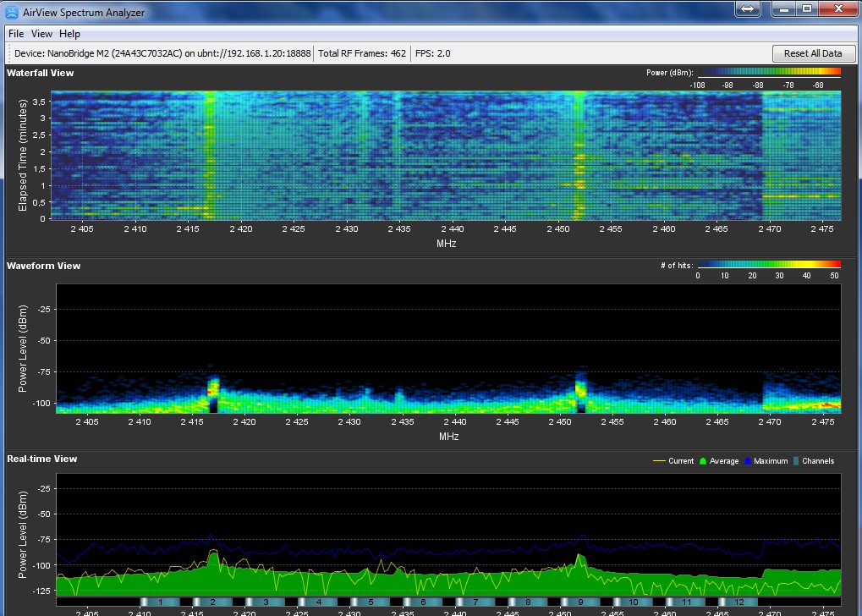The height and width of the screenshot is (616, 862).
Task: Click the double-arrow resize button in title bar
Action: pos(748,8)
